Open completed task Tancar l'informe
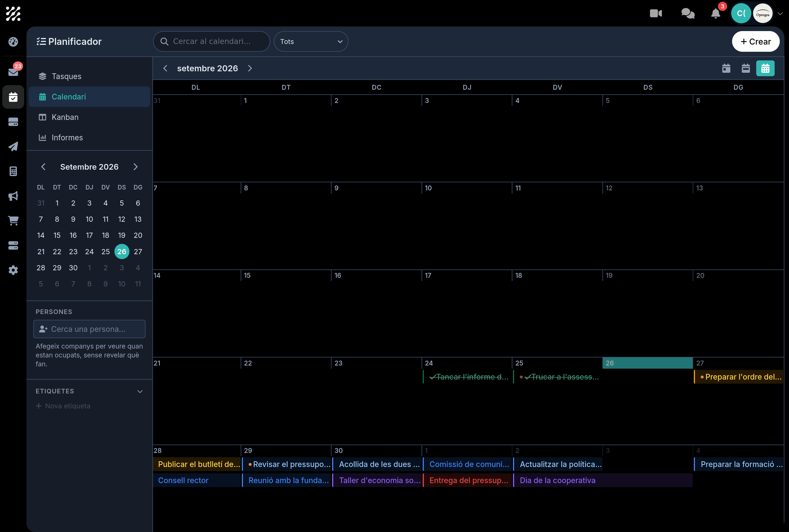 click(467, 377)
